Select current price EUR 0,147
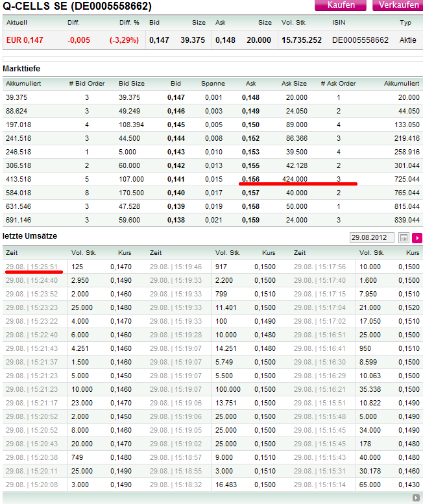This screenshot has width=423, height=504. pyautogui.click(x=25, y=40)
